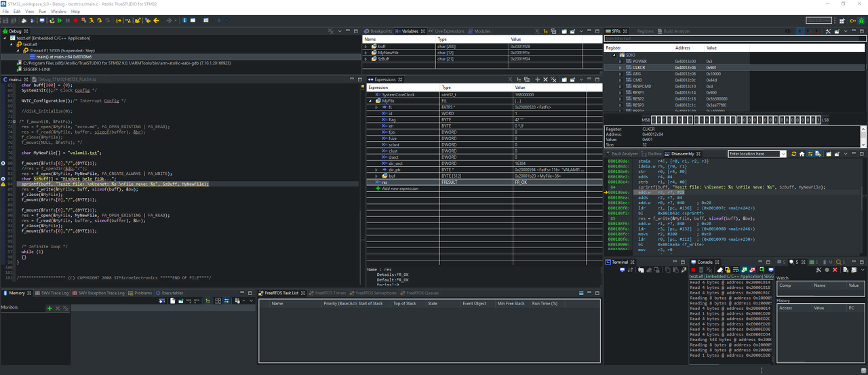Switch to the Outline tab

point(652,154)
